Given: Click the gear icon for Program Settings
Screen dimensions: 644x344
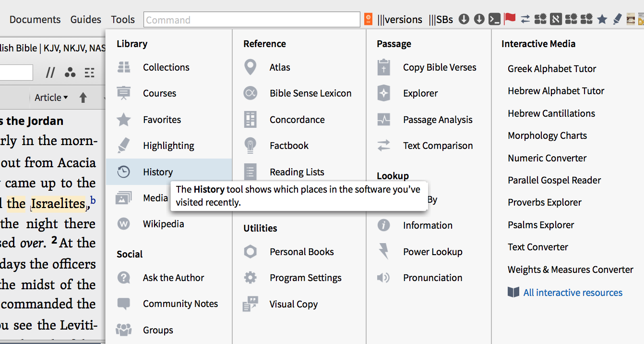Looking at the screenshot, I should click(x=250, y=277).
